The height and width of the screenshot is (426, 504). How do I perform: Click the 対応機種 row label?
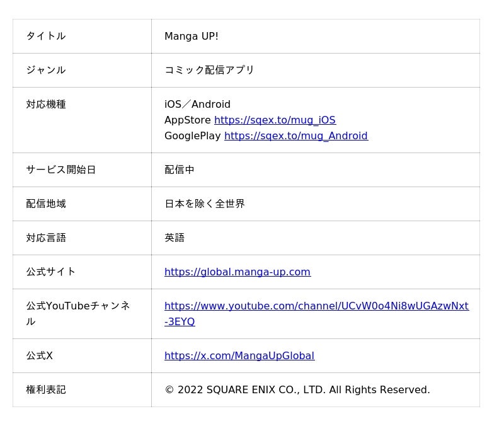point(45,104)
